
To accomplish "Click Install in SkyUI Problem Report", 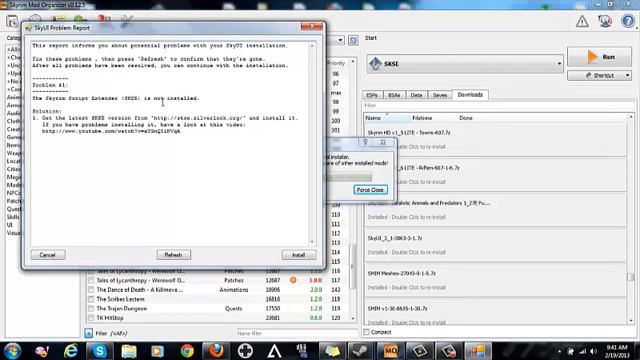I will coord(298,255).
